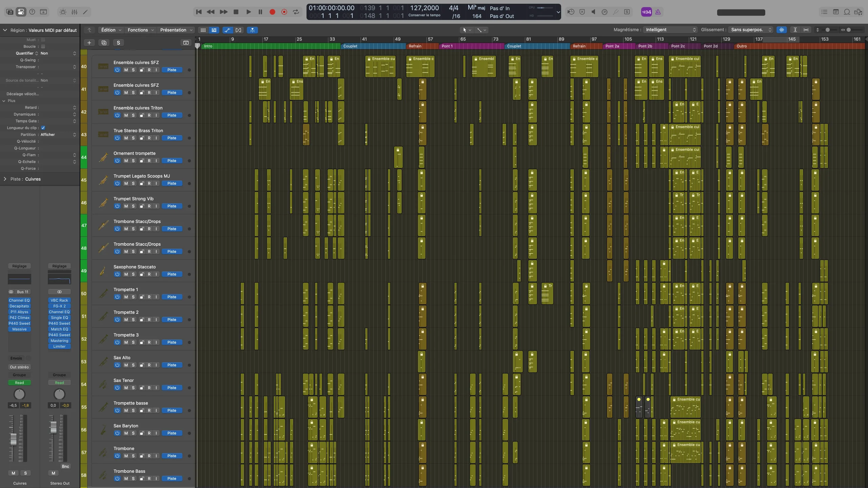Open the Mixer from the control bar
This screenshot has width=868, height=488.
[74, 12]
